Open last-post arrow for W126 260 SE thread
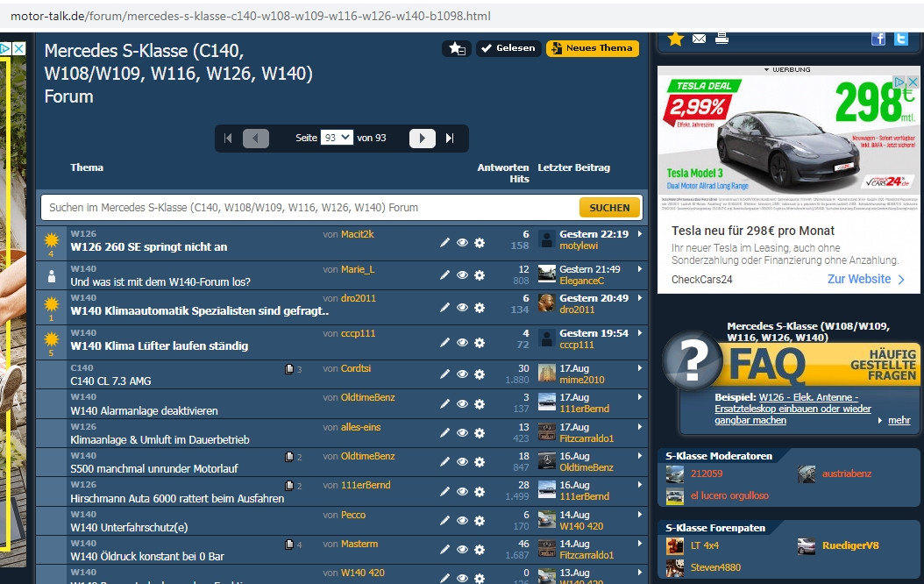924x584 pixels. (x=640, y=234)
